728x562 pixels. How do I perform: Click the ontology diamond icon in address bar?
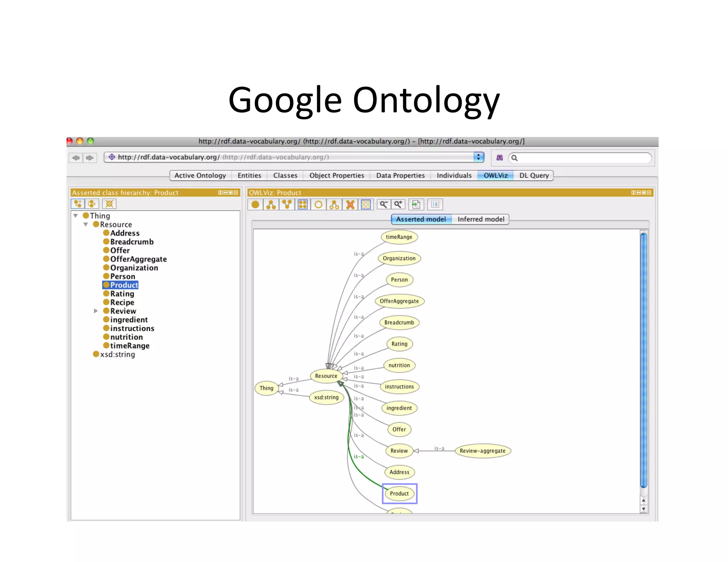[x=112, y=157]
